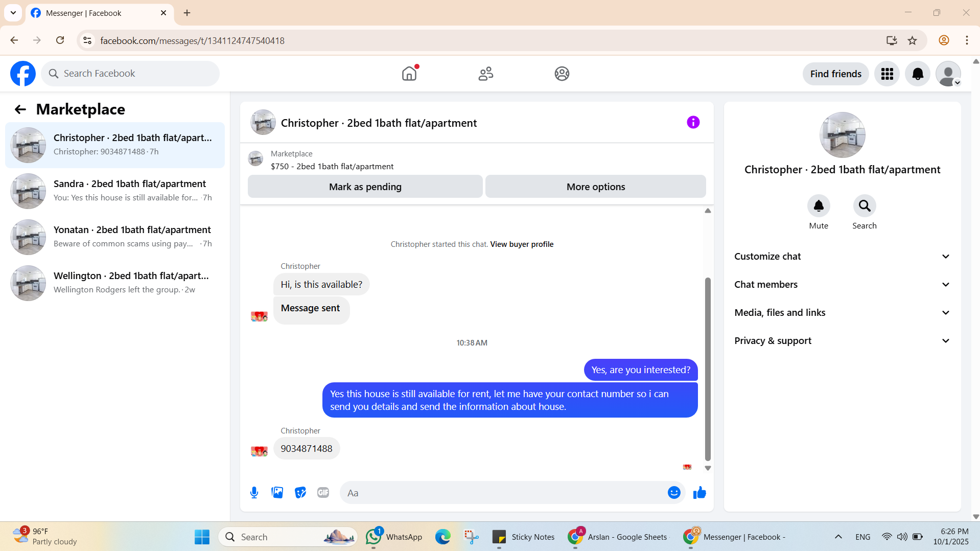Open the Windows Start menu
The image size is (980, 551).
(202, 537)
